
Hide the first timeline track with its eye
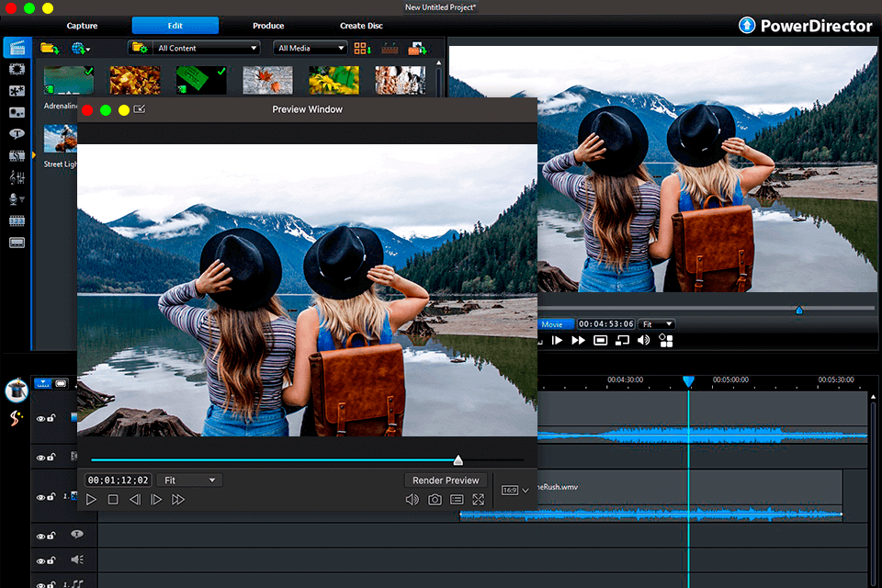point(40,419)
